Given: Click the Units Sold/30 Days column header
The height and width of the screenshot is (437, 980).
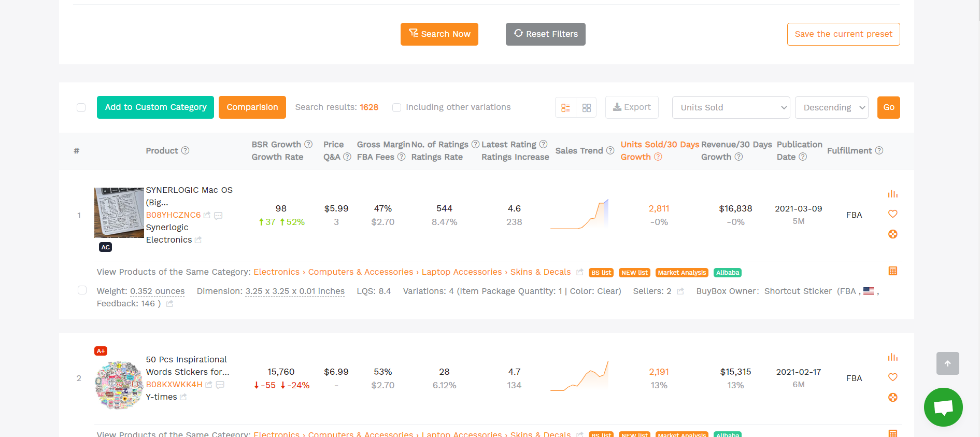Looking at the screenshot, I should tap(660, 145).
